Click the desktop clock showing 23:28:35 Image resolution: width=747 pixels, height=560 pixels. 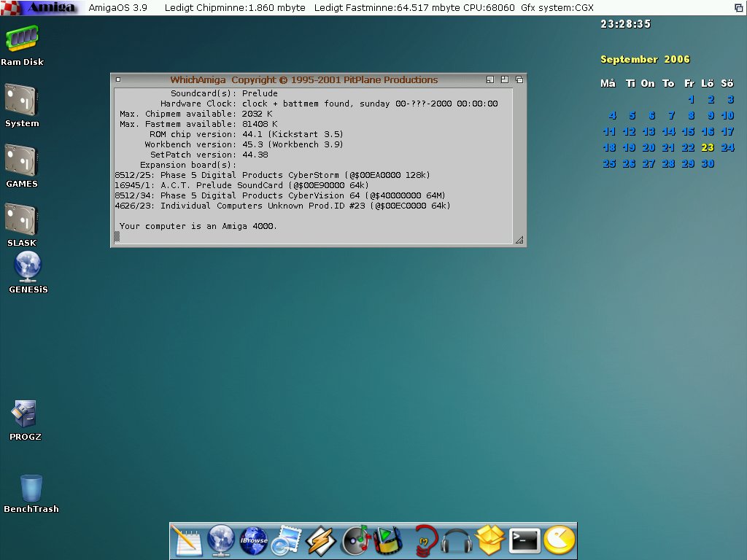pyautogui.click(x=625, y=24)
